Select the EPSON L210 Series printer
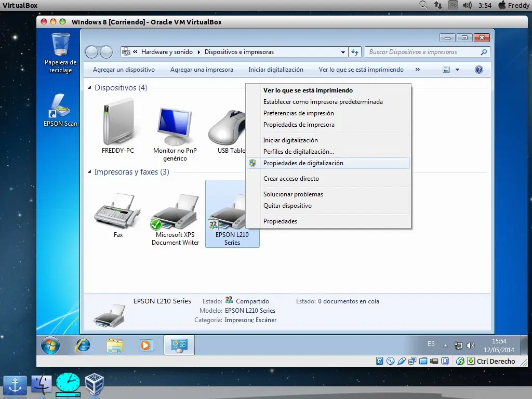532x399 pixels. [x=232, y=214]
